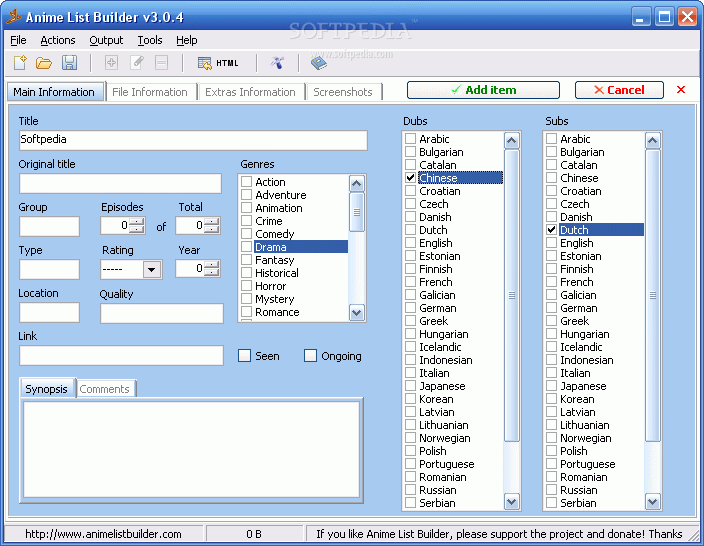The height and width of the screenshot is (546, 704).
Task: Click the Remove item minus toolbar icon
Action: [x=162, y=63]
